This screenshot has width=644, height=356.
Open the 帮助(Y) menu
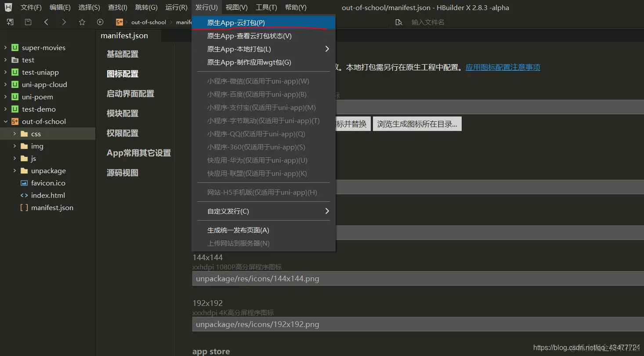coord(296,7)
